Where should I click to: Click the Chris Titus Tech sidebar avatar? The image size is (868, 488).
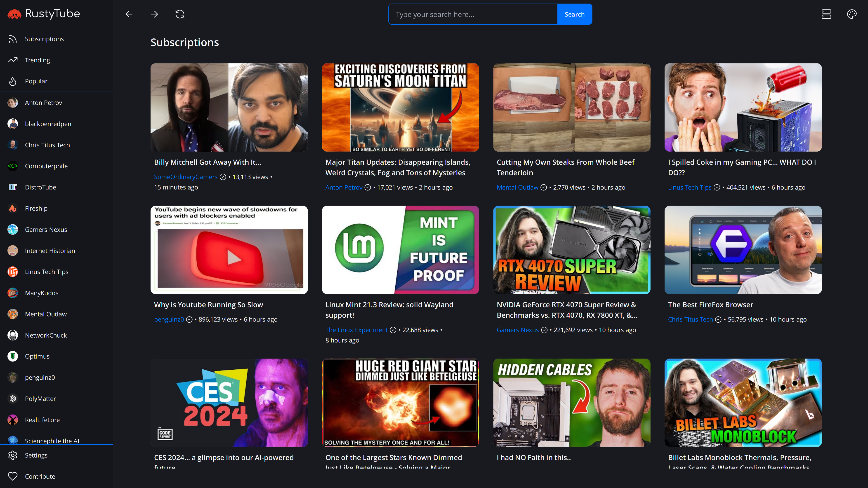(13, 145)
